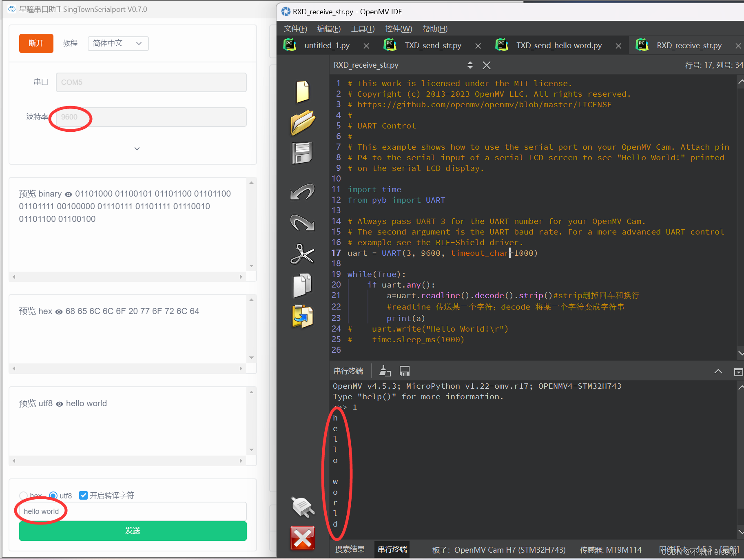744x560 pixels.
Task: Open the 帮助(H) menu
Action: (x=435, y=29)
